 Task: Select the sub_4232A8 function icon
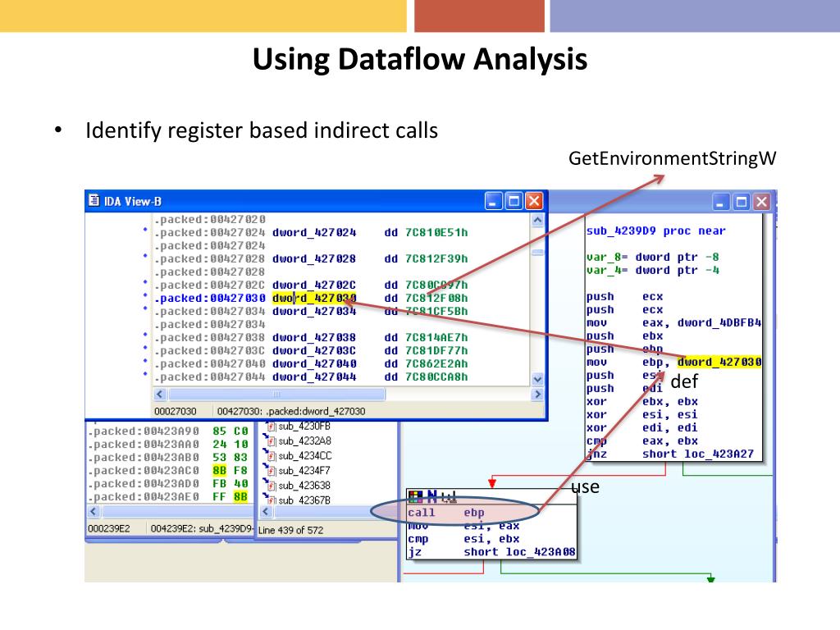tap(271, 441)
